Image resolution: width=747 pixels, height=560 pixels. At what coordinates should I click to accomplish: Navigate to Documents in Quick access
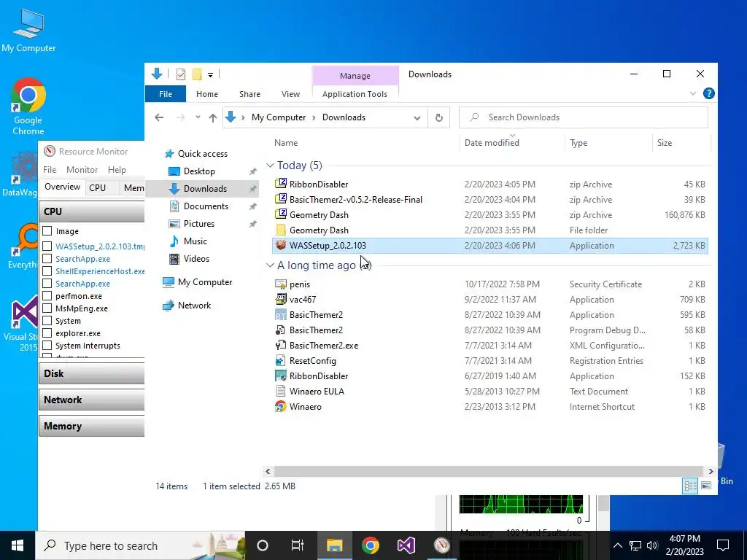[x=206, y=206]
